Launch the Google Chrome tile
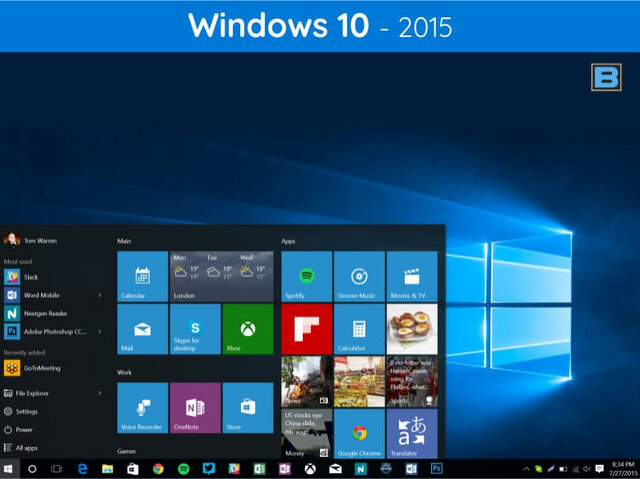The height and width of the screenshot is (479, 640). [359, 434]
